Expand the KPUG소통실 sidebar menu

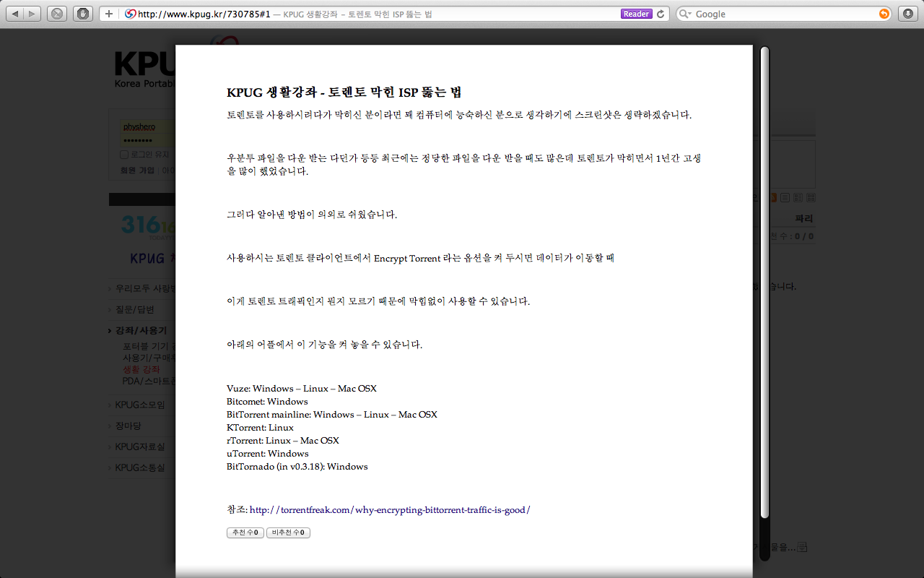(x=140, y=467)
